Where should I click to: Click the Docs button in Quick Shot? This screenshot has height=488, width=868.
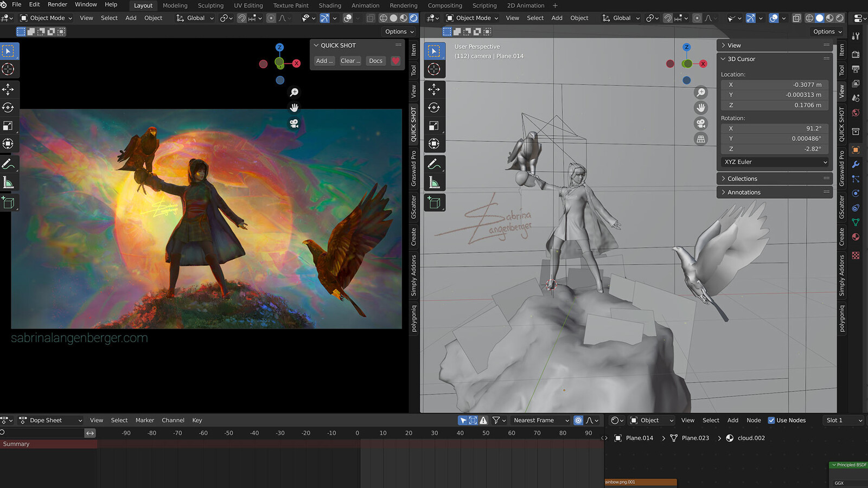click(x=375, y=61)
